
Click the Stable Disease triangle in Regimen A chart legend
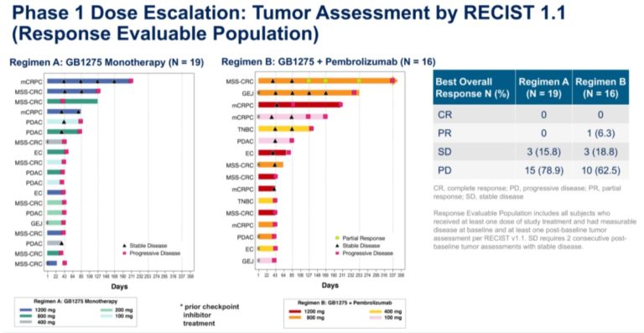(x=124, y=246)
